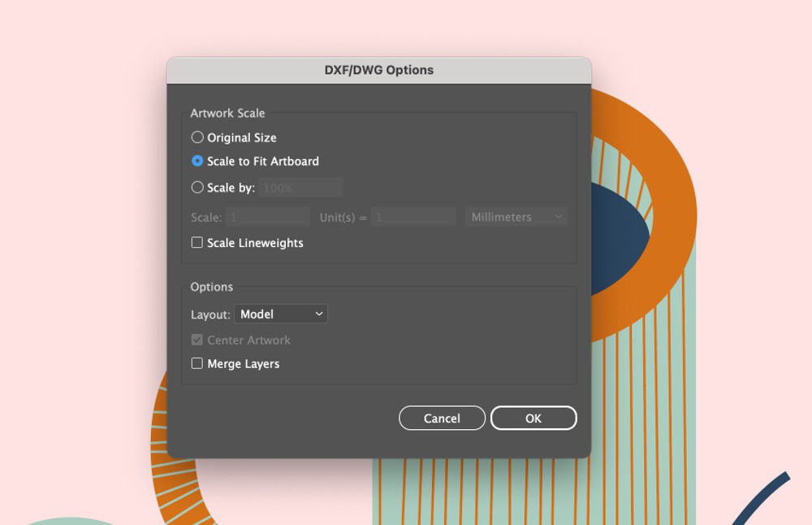Viewport: 812px width, 525px height.
Task: Click the Millimeters dropdown arrow
Action: tap(559, 216)
